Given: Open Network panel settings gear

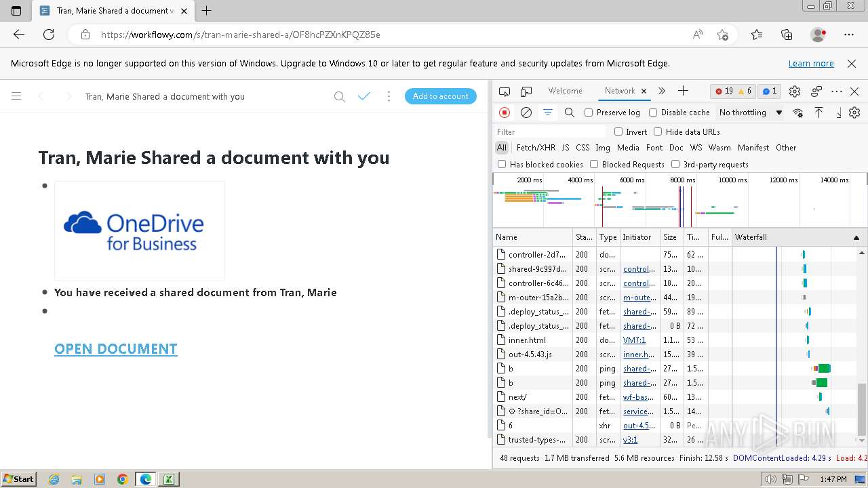Looking at the screenshot, I should click(x=854, y=113).
